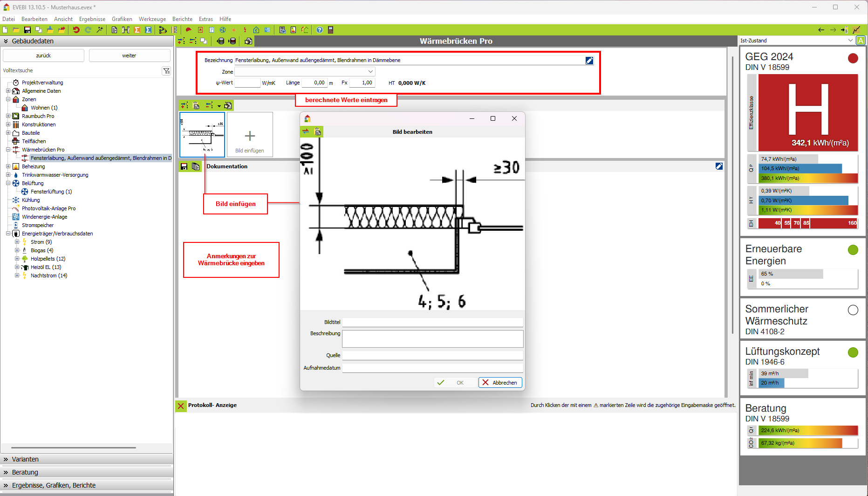
Task: Click the red GEG 2024 status indicator
Action: [853, 58]
